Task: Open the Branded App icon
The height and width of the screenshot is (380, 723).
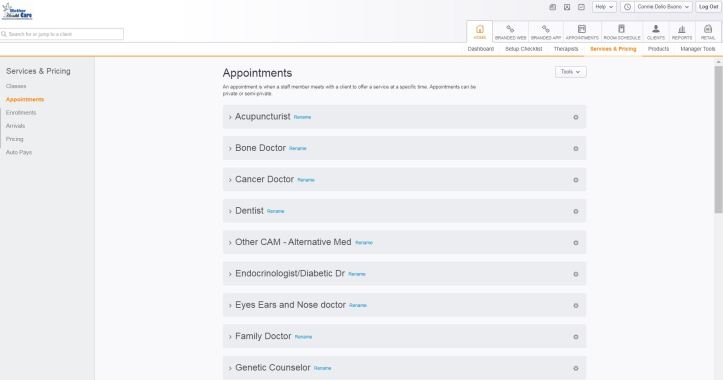Action: [x=545, y=30]
